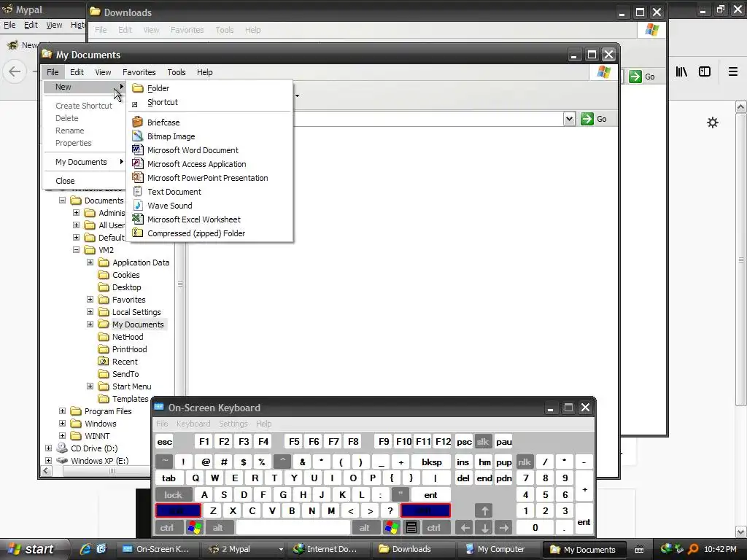The height and width of the screenshot is (560, 747).
Task: Click the Mypal library icon
Action: tap(681, 71)
